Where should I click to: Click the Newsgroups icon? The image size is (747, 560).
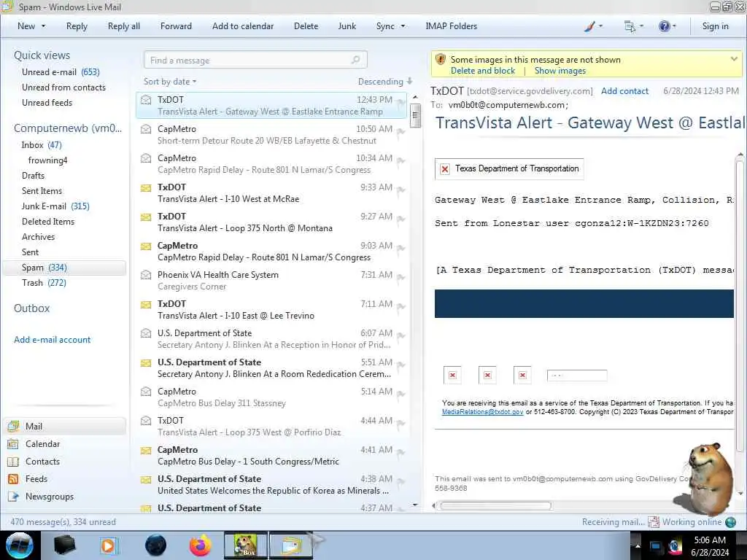tap(13, 497)
